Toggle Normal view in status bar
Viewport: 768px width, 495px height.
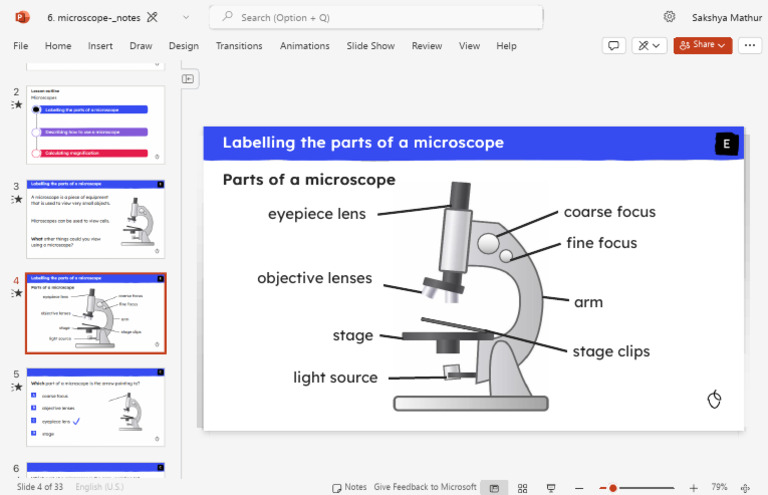pos(492,487)
